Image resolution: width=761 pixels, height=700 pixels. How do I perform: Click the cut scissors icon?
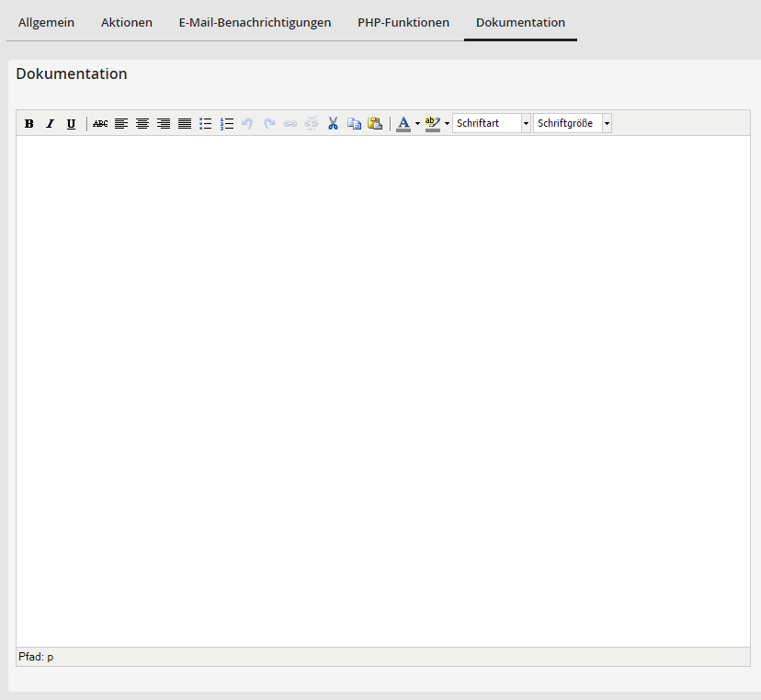pyautogui.click(x=333, y=123)
